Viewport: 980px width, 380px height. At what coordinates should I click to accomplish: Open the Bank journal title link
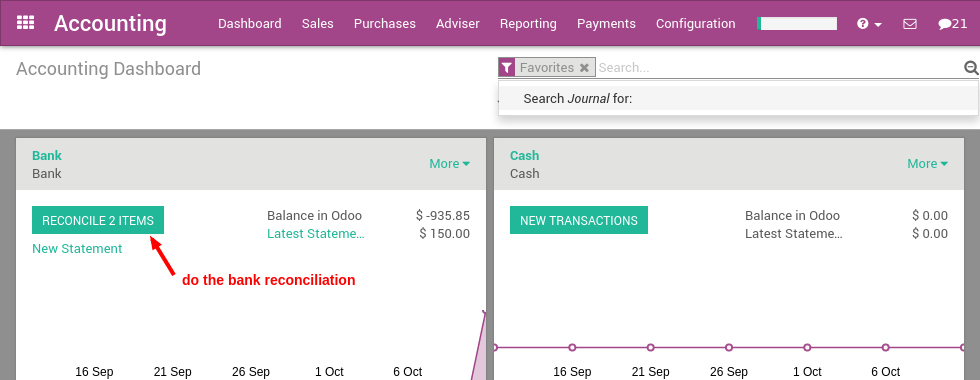(47, 156)
